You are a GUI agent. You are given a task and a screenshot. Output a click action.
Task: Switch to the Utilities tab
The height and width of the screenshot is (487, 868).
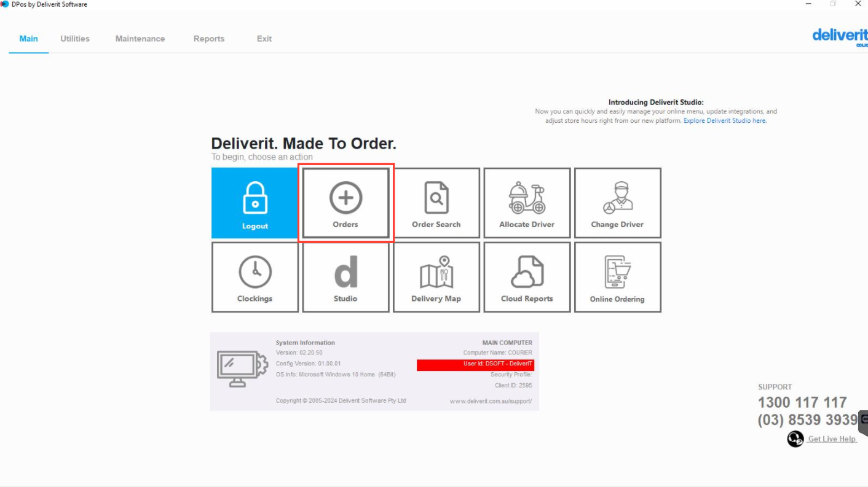click(x=75, y=39)
